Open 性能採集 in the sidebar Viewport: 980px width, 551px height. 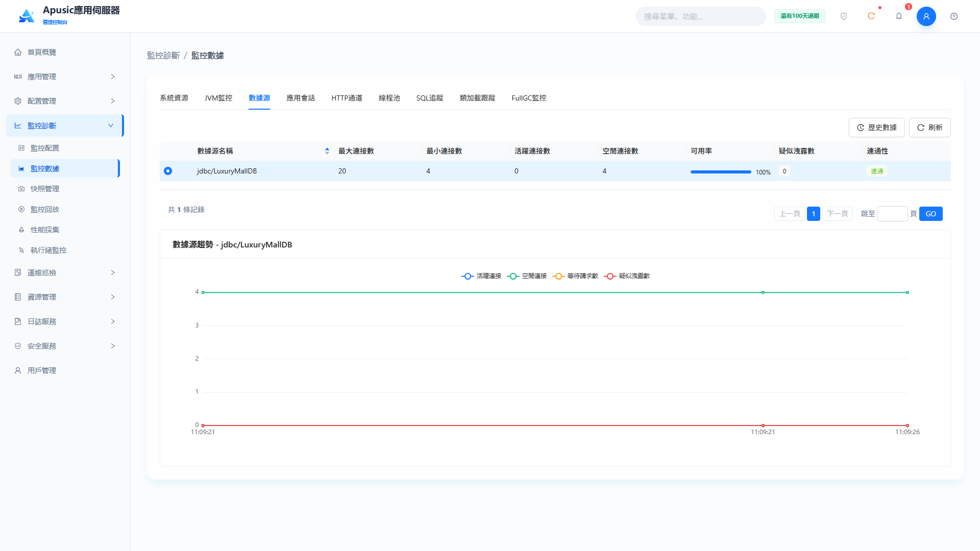pyautogui.click(x=65, y=230)
